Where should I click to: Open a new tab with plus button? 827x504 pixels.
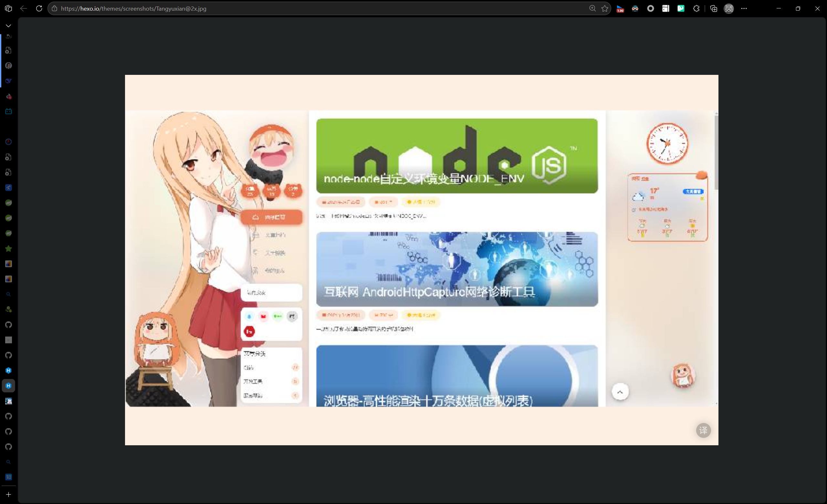8,495
